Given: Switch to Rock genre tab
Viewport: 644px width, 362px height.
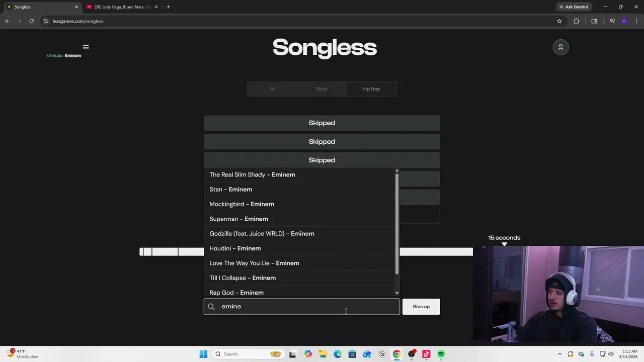Looking at the screenshot, I should 322,89.
